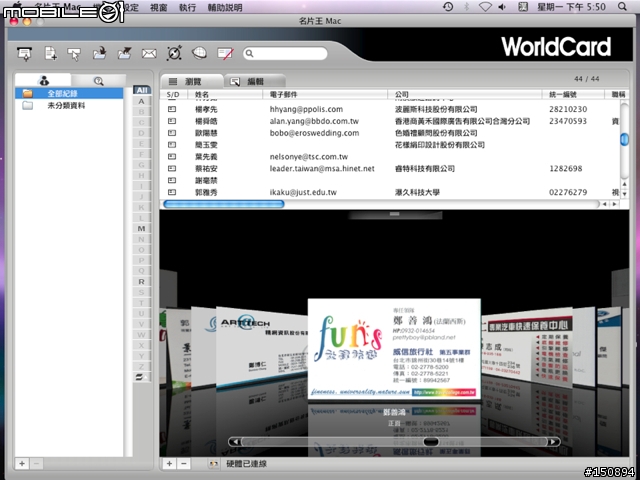This screenshot has width=640, height=480.
Task: Sort by the 統一編號 column header
Action: [573, 94]
